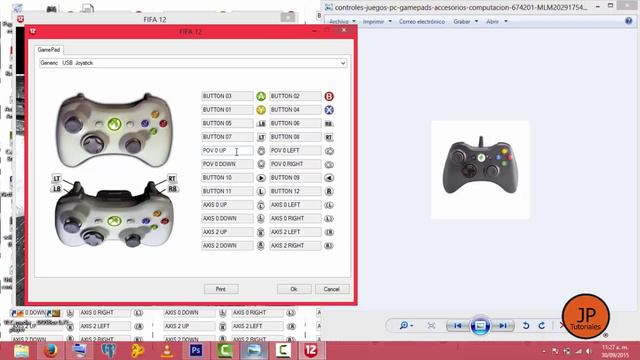The image size is (640, 360).
Task: Open pgAdmin elephant icon in taskbar
Action: coord(109,351)
